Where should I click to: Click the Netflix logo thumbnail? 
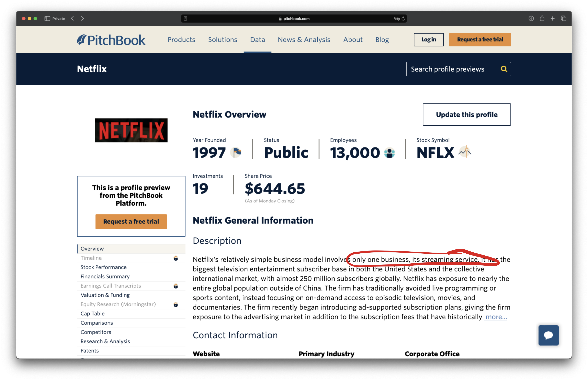[131, 130]
